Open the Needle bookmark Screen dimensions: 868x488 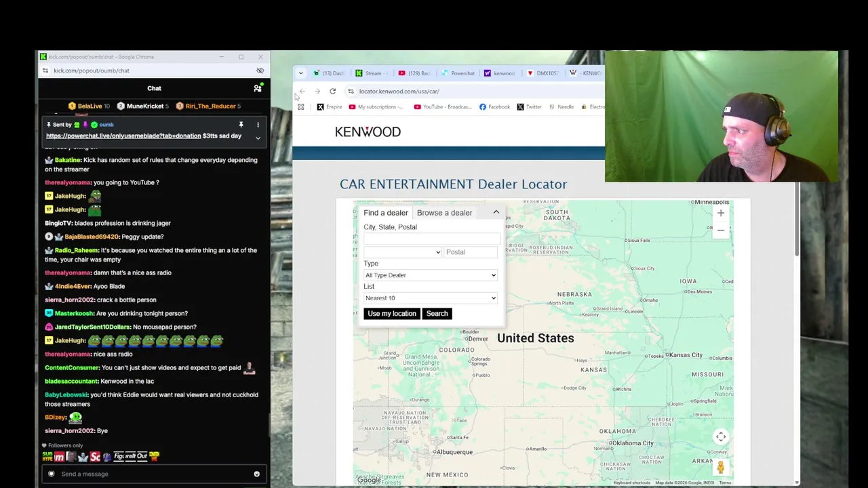click(561, 107)
